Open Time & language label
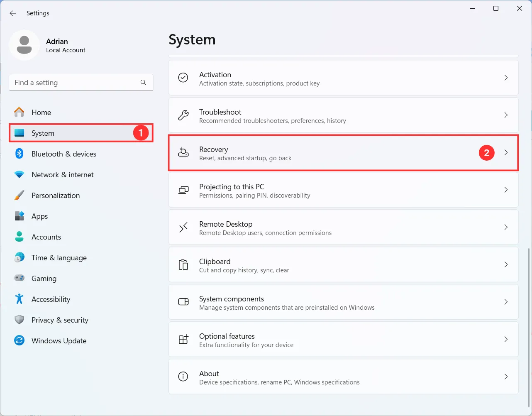The image size is (532, 416). tap(59, 258)
